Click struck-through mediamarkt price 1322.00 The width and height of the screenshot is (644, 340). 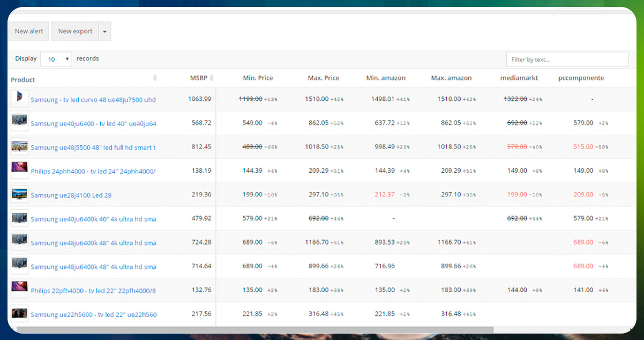515,99
